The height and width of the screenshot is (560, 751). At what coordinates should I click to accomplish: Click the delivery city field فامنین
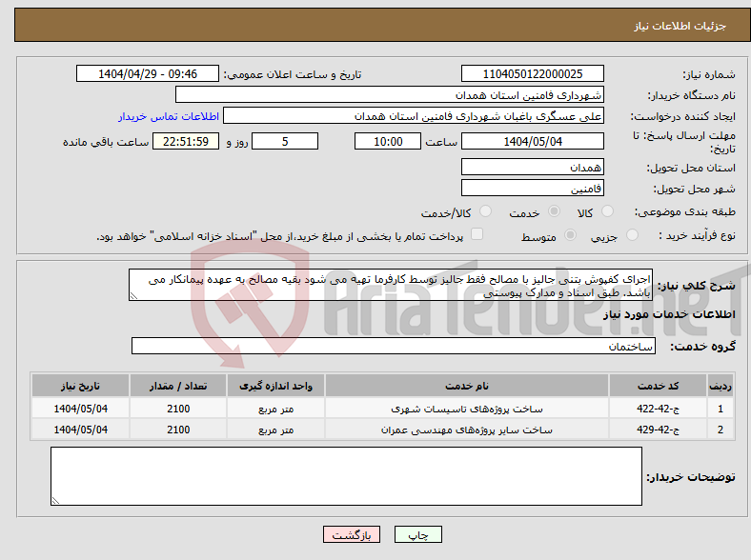[x=533, y=189]
